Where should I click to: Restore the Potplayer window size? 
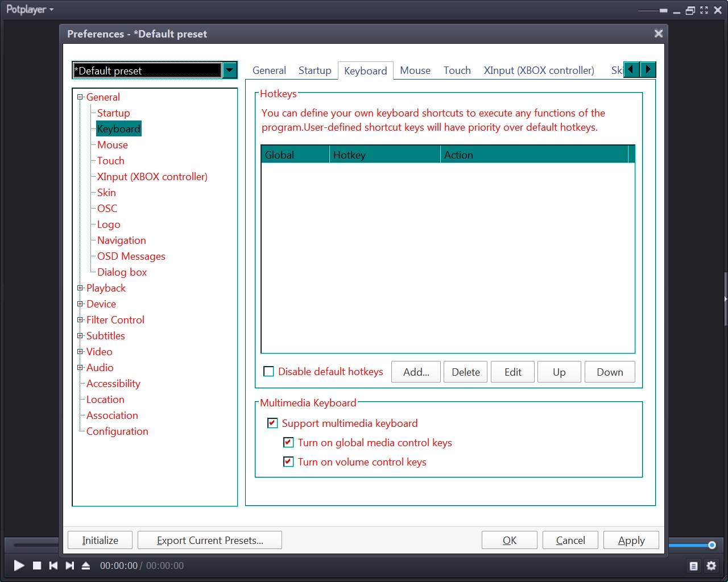pos(690,10)
